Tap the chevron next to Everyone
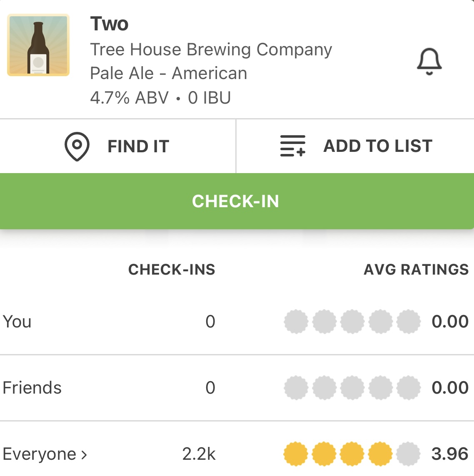The height and width of the screenshot is (476, 474). 84,454
